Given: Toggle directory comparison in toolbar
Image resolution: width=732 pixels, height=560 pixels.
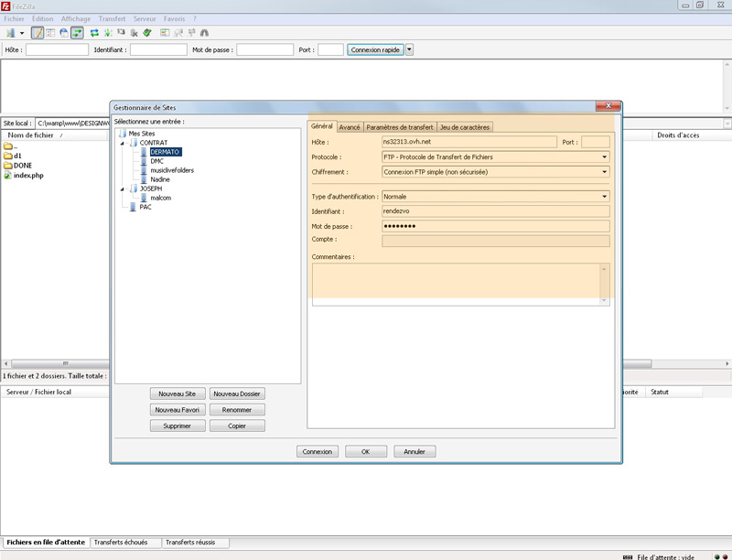Looking at the screenshot, I should 178,33.
